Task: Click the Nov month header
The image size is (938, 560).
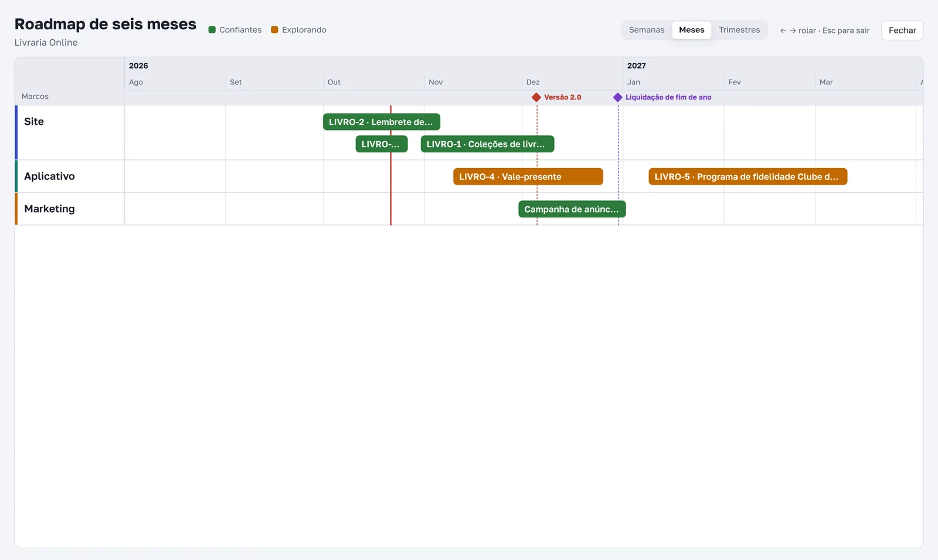Action: pyautogui.click(x=436, y=82)
